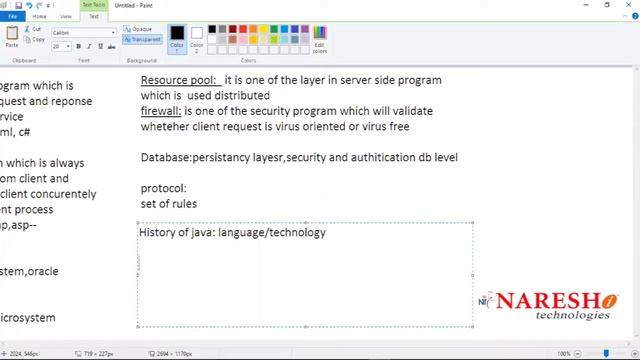The width and height of the screenshot is (640, 360).
Task: Toggle italic formatting
Action: (89, 47)
